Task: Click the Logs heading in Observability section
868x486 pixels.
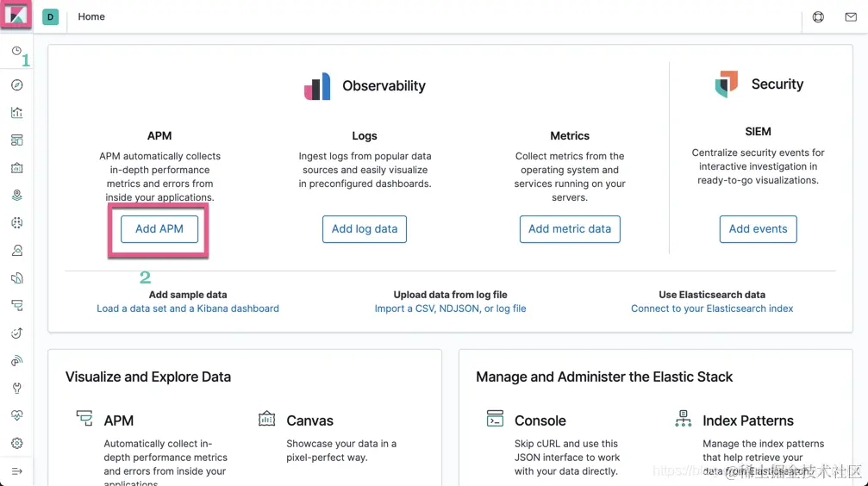Action: [x=365, y=135]
